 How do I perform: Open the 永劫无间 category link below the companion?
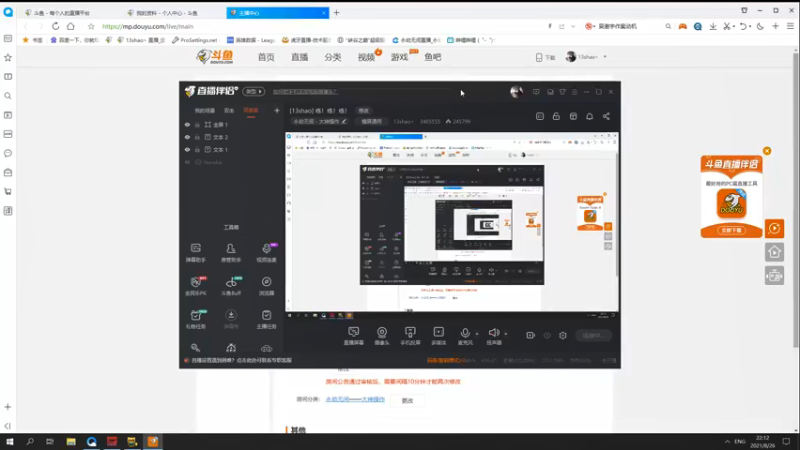(x=355, y=399)
